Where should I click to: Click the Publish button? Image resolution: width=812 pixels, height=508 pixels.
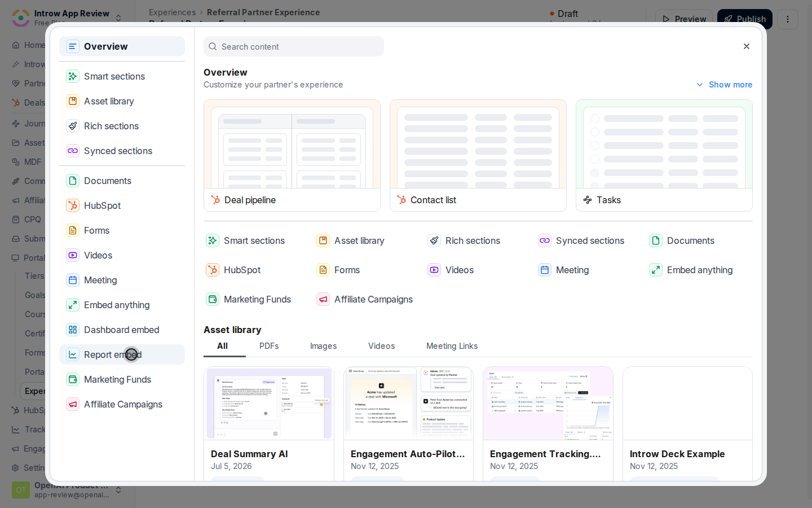pyautogui.click(x=745, y=19)
